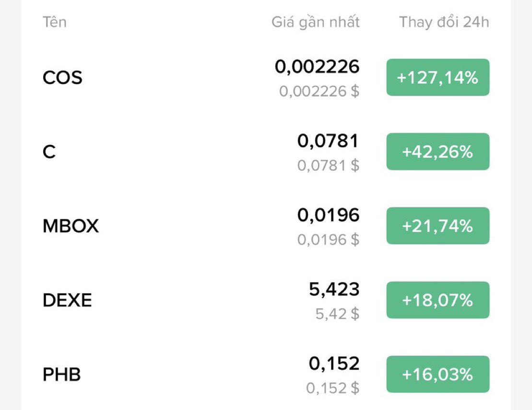Sort by the Thay đổi 24h header
The height and width of the screenshot is (410, 532).
click(444, 22)
